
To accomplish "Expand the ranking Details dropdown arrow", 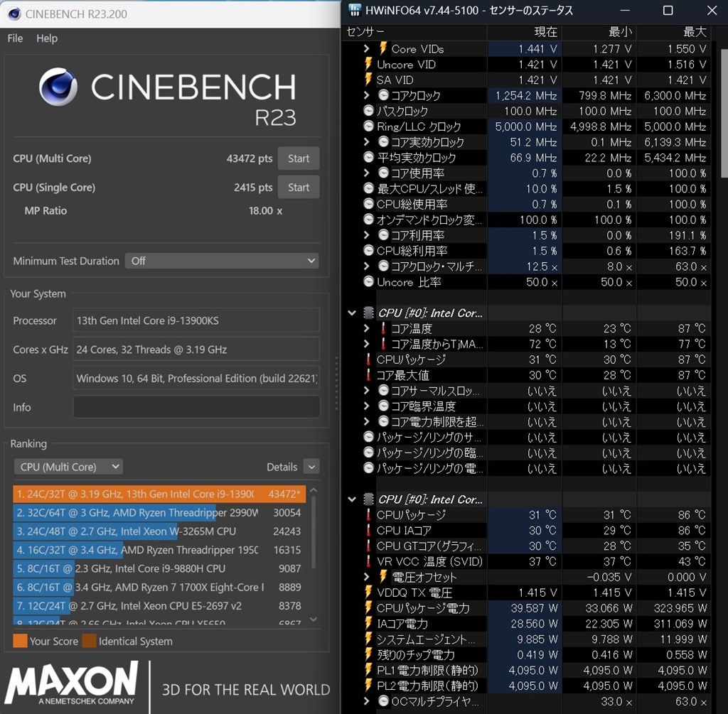I will click(x=311, y=467).
